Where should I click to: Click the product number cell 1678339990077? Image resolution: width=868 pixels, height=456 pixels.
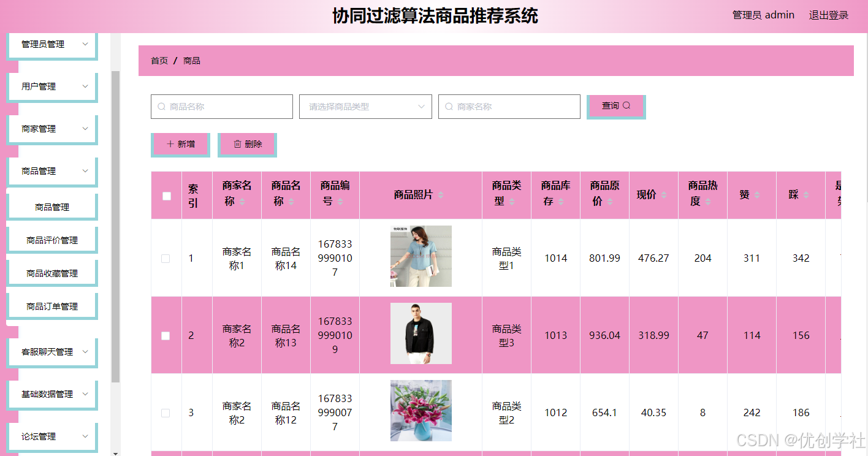click(335, 412)
